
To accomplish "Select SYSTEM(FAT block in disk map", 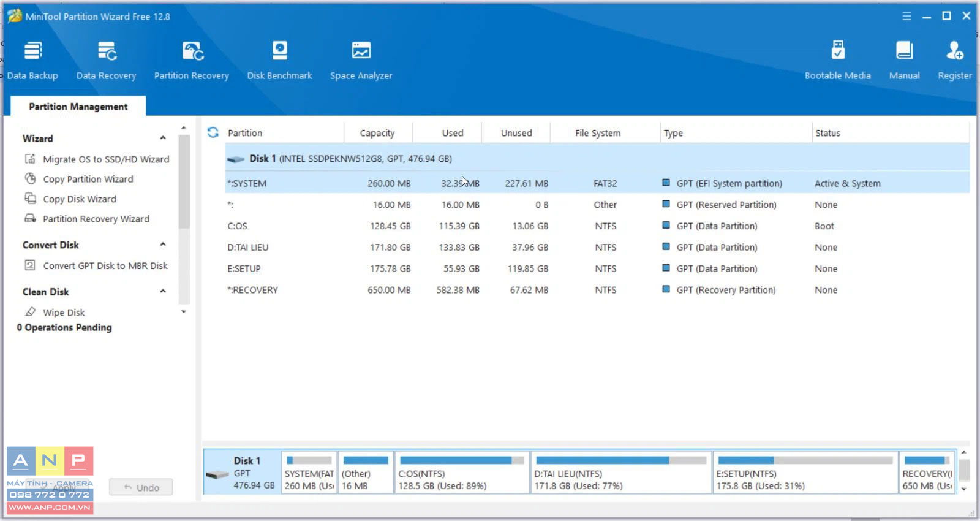I will [x=309, y=472].
